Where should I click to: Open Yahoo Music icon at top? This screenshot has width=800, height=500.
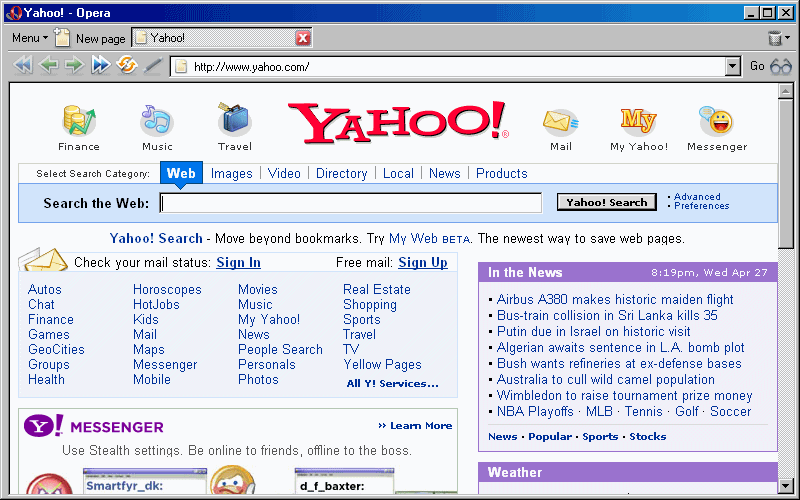pyautogui.click(x=157, y=120)
